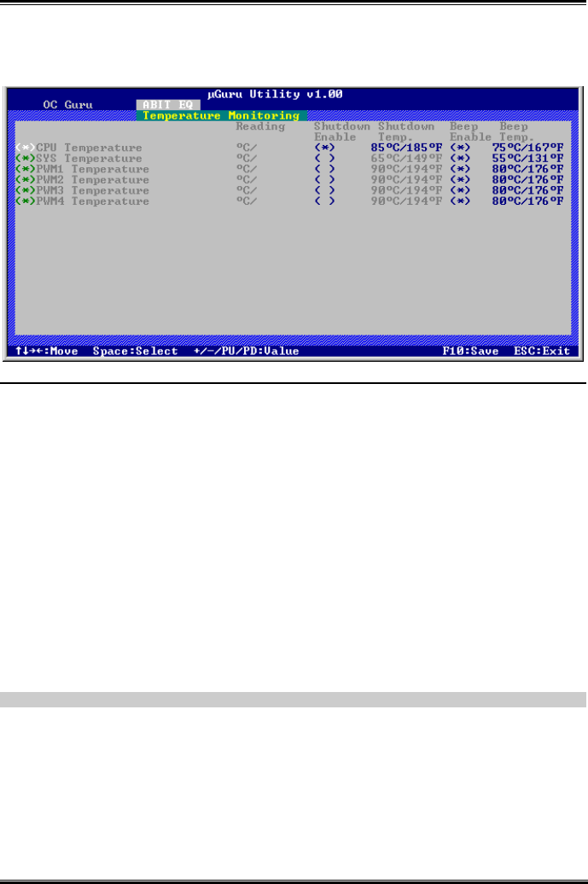Click the PWM4 Temperature label
The width and height of the screenshot is (588, 884).
tap(93, 201)
